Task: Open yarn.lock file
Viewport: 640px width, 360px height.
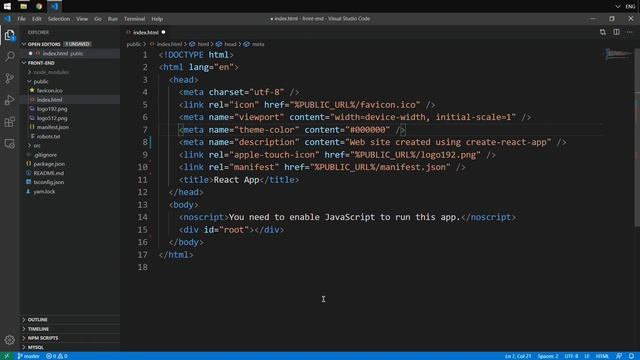Action: point(44,191)
